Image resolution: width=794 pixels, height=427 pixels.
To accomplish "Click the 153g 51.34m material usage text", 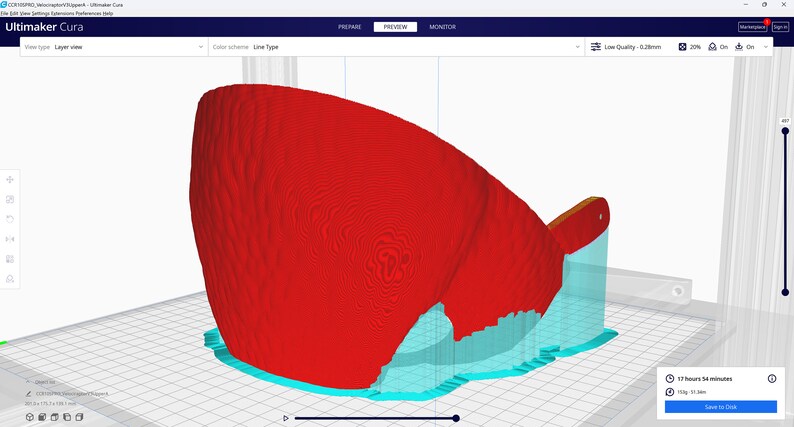I will pyautogui.click(x=692, y=392).
